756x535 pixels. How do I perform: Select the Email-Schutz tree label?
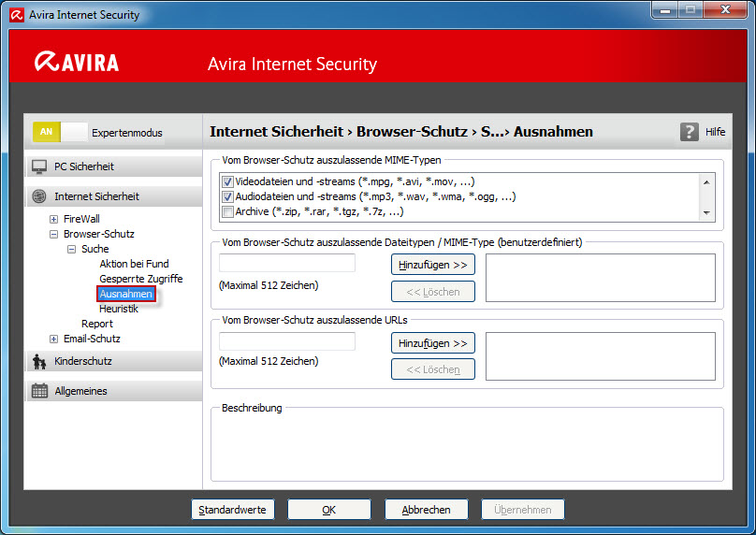coord(92,339)
